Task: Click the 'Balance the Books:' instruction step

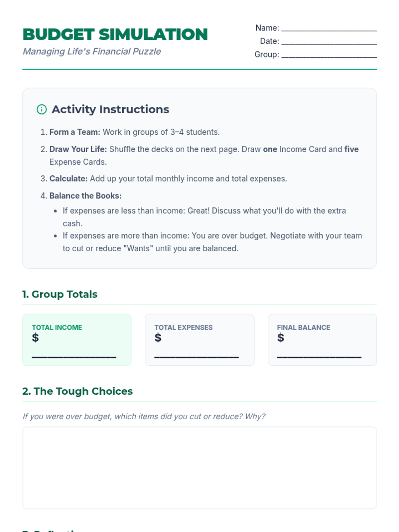Action: pos(85,196)
